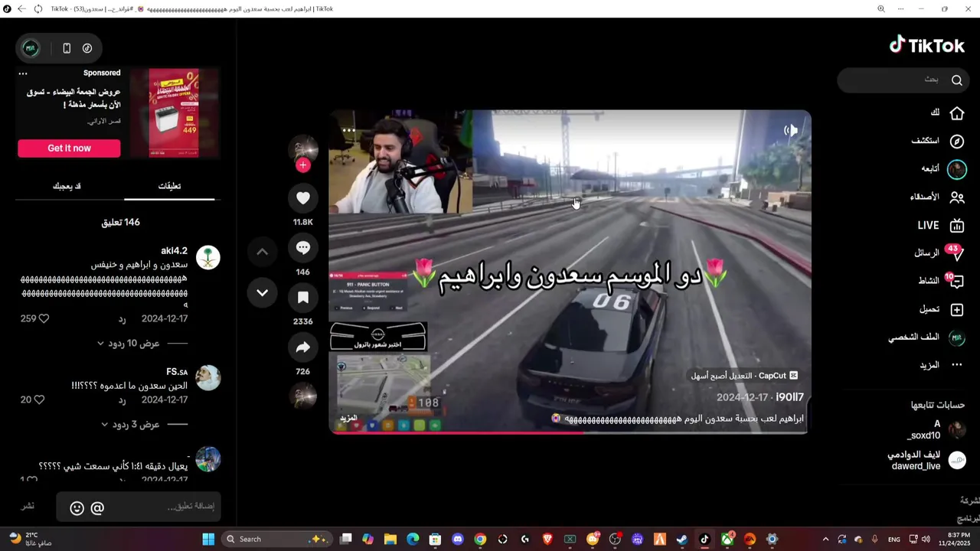This screenshot has height=551, width=980.
Task: Go back using the title bar arrow
Action: [21, 9]
